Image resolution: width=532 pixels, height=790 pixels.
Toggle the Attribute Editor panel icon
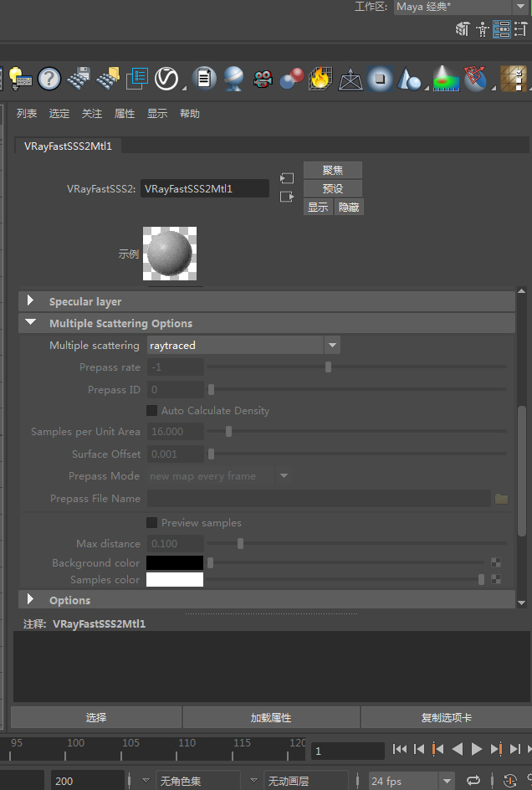(502, 29)
